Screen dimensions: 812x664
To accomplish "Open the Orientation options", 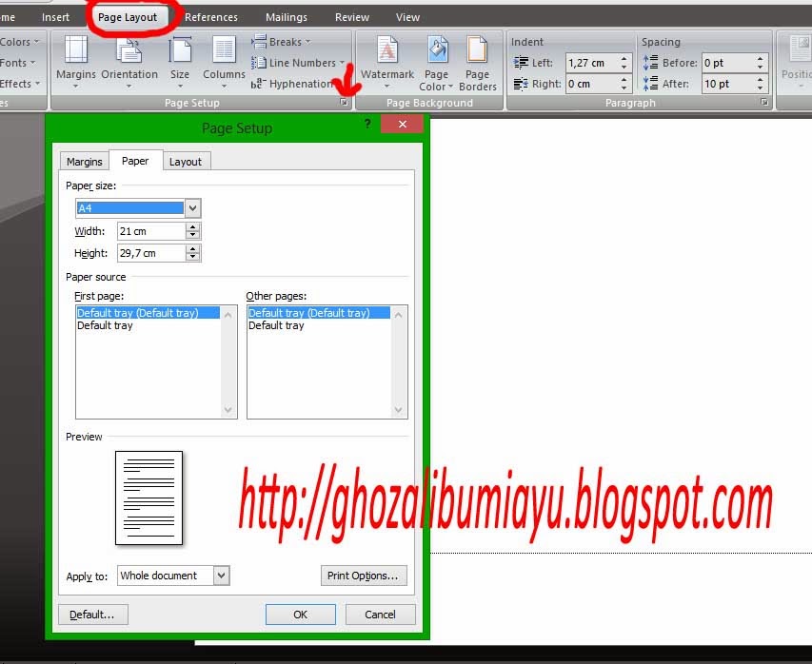I will pyautogui.click(x=129, y=62).
